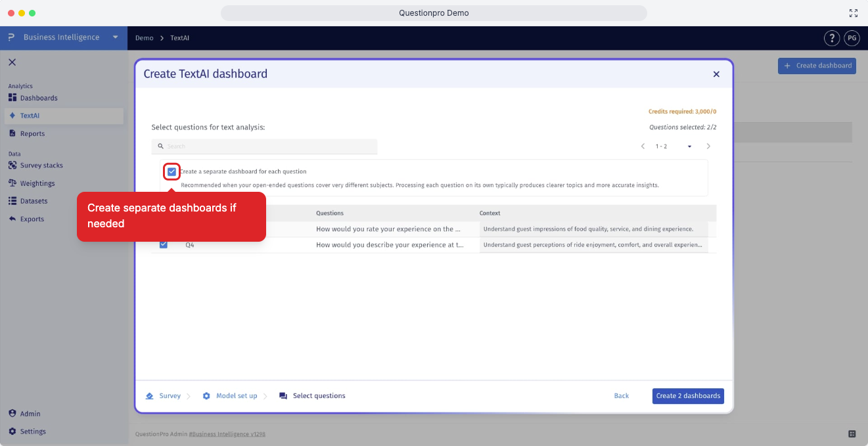Select TextAI in the sidebar

point(63,116)
